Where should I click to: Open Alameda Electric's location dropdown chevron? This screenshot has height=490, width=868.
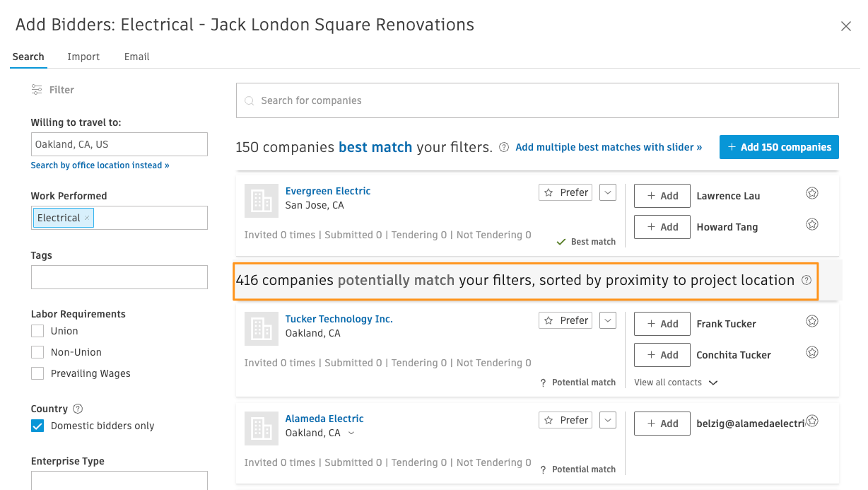click(350, 433)
